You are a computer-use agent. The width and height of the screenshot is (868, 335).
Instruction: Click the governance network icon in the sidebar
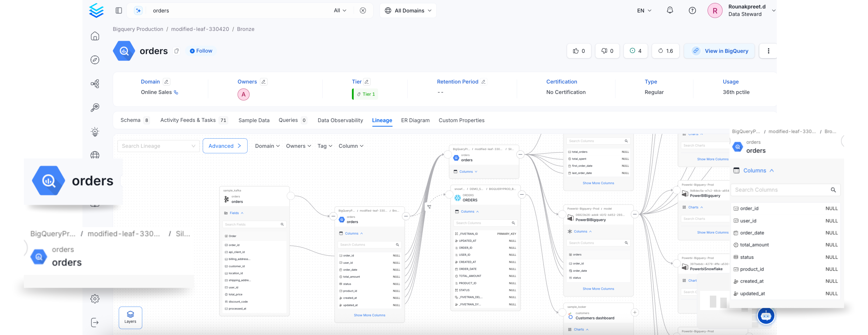coord(95,83)
